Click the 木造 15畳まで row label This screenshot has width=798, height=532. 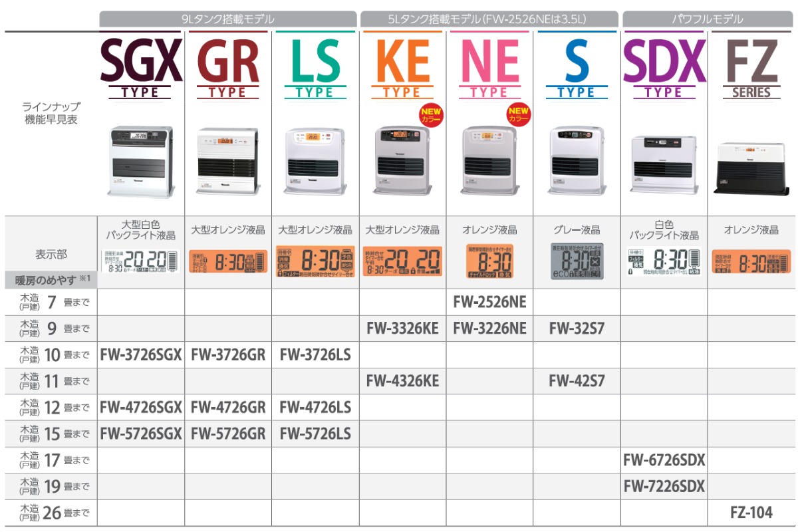[x=54, y=434]
